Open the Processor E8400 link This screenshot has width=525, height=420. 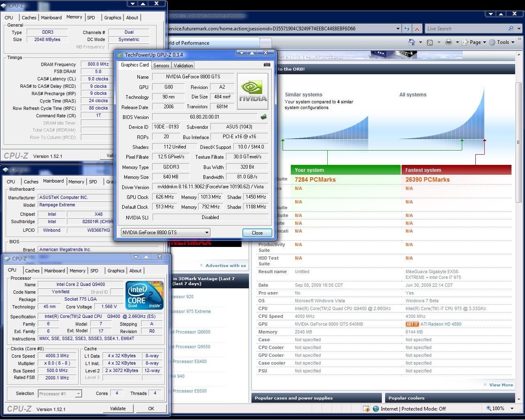pyautogui.click(x=189, y=361)
